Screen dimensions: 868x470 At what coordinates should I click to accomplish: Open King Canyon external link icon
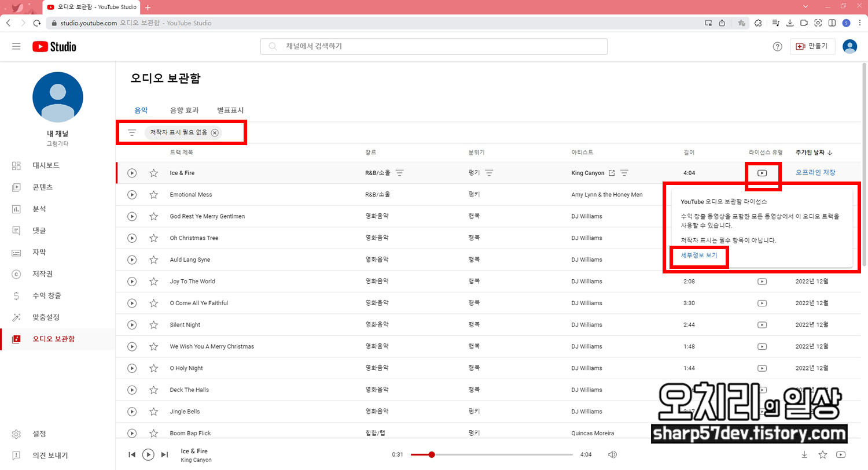[612, 173]
